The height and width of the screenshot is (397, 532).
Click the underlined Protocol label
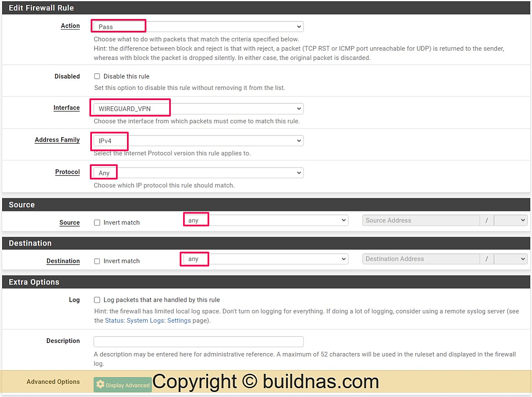(67, 172)
